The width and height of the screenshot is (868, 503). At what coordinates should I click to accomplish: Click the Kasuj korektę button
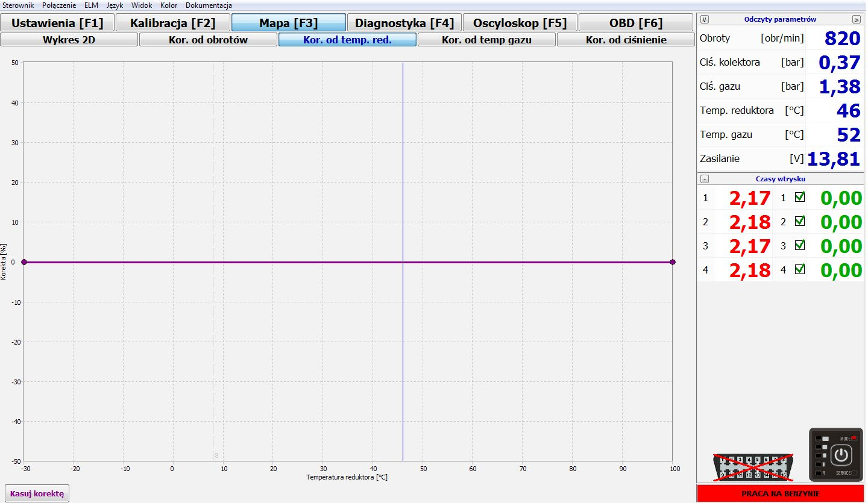tap(37, 493)
